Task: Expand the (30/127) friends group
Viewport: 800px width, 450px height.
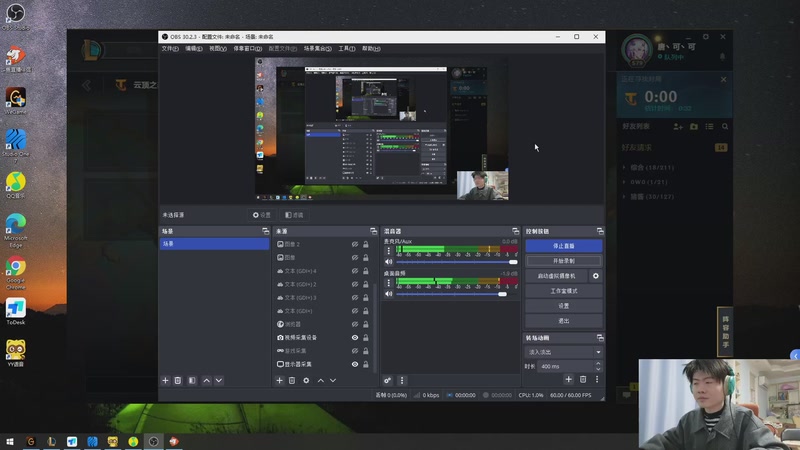Action: point(624,196)
